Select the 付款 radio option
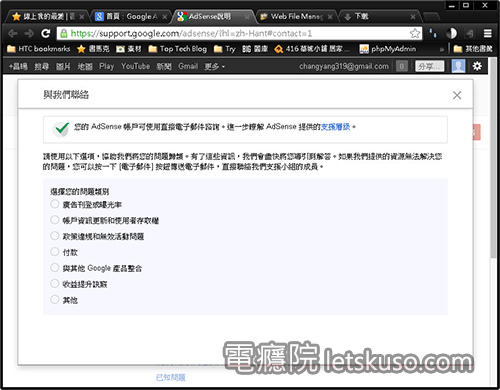Viewport: 500px width, 390px height. tap(55, 252)
